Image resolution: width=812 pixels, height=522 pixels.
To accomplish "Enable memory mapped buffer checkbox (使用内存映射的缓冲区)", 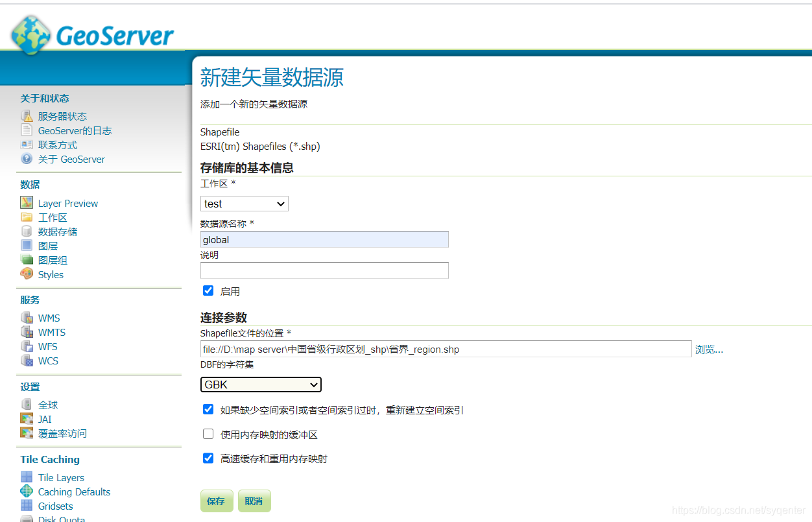I will [x=208, y=434].
